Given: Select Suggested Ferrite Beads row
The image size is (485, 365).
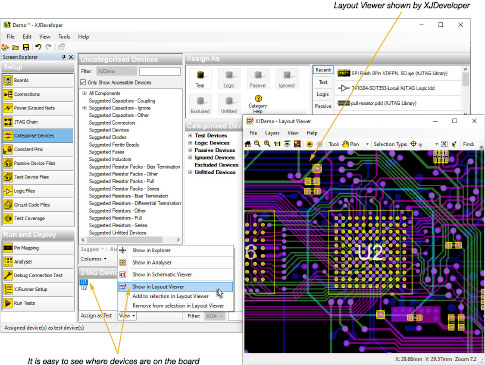Looking at the screenshot, I should click(114, 145).
